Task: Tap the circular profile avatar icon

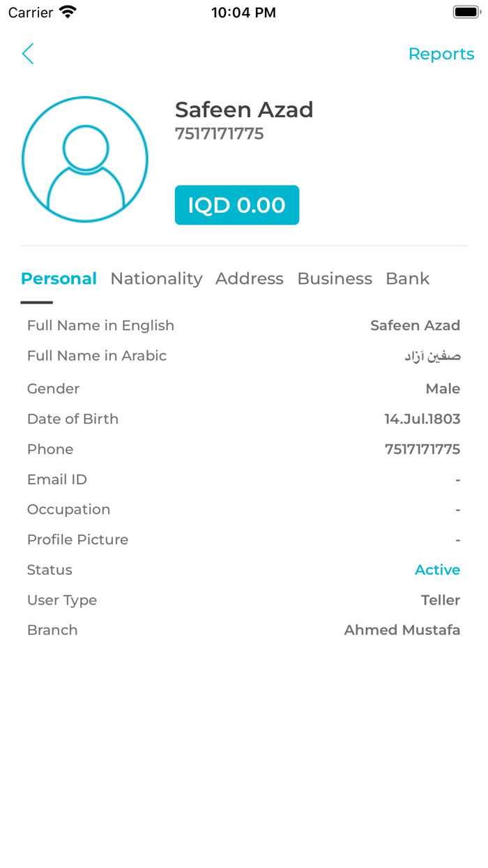Action: coord(84,159)
